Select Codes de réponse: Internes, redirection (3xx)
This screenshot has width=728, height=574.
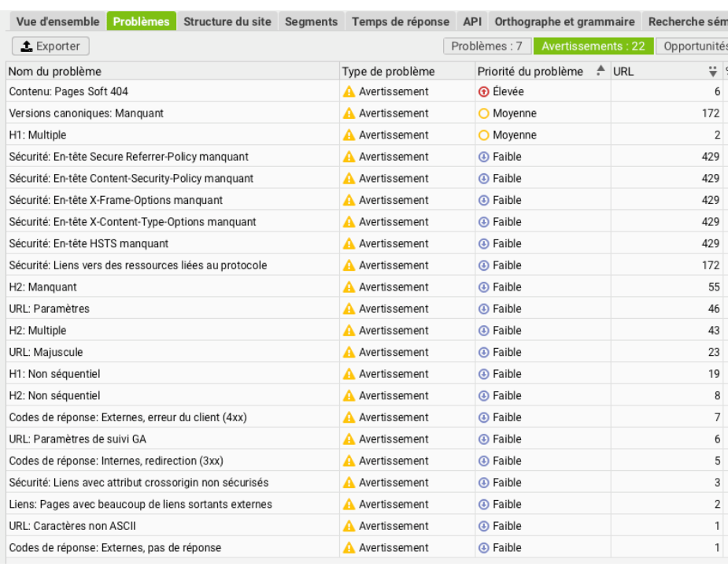[x=116, y=461]
